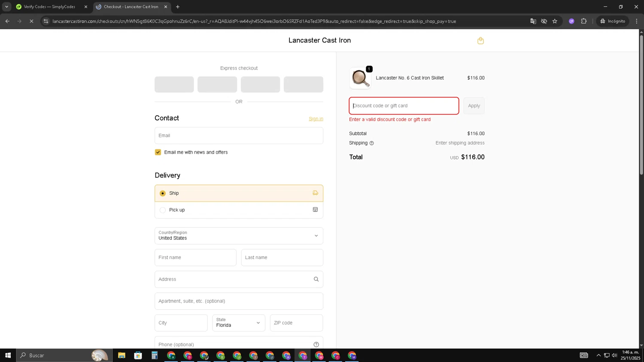
Task: Click the phone help question mark icon
Action: point(316,344)
